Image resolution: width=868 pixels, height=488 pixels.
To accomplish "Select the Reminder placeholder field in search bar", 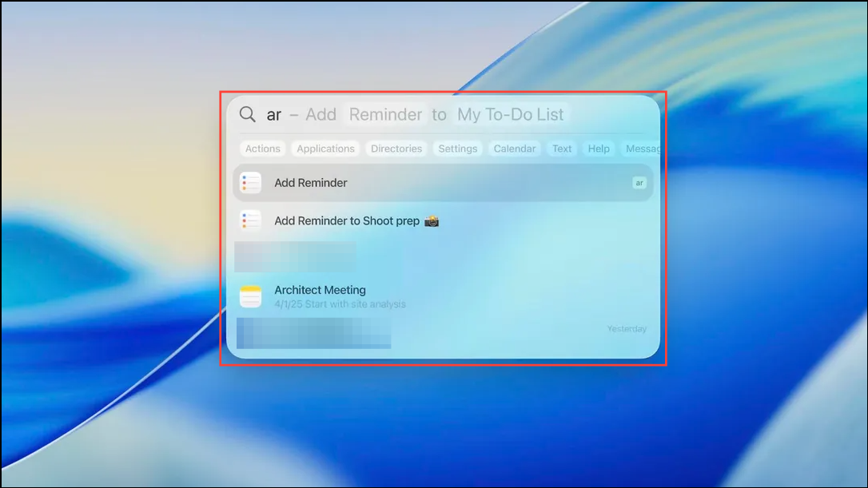I will tap(385, 115).
